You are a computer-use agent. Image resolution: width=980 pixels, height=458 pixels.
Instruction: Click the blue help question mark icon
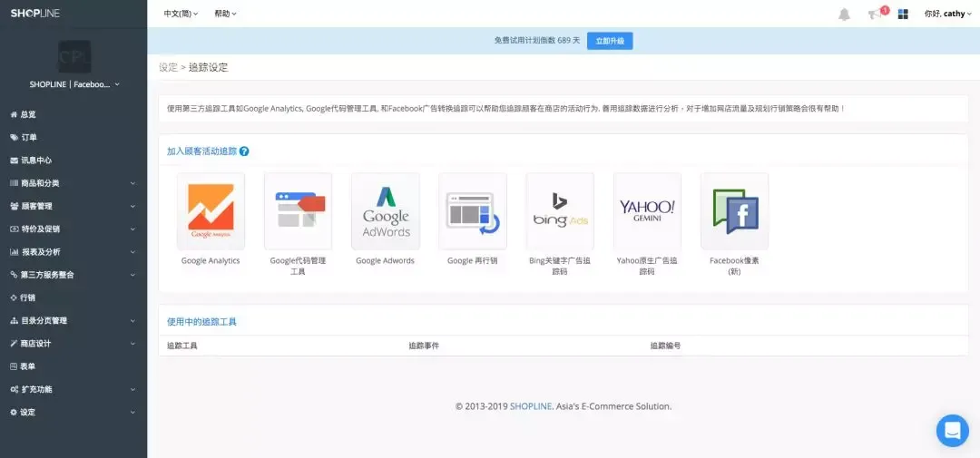244,151
